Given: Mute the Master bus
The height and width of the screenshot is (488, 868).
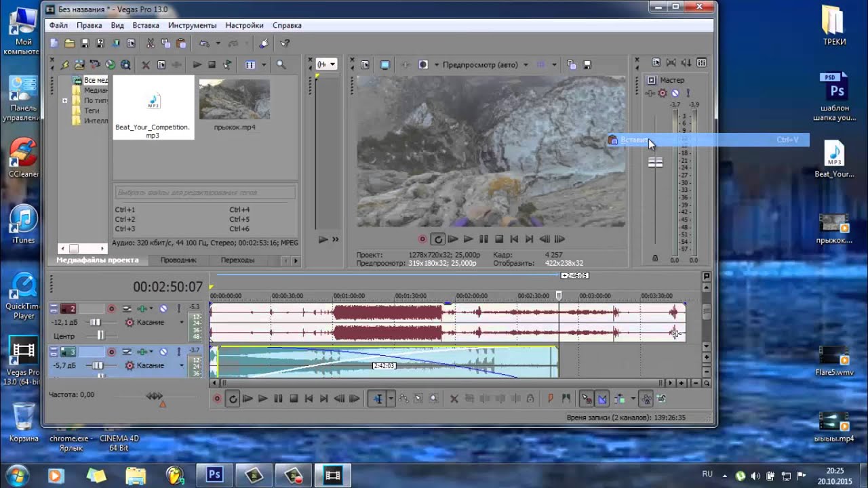Looking at the screenshot, I should point(675,93).
